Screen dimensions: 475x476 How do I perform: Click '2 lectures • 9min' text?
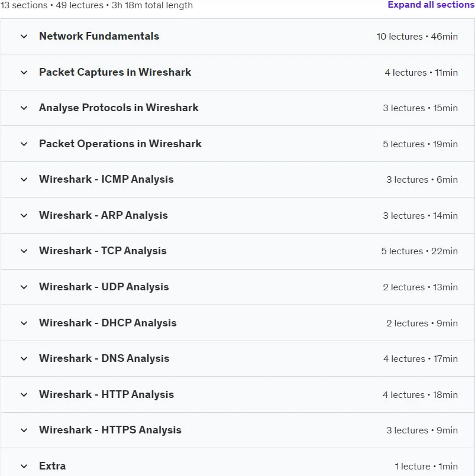point(422,323)
